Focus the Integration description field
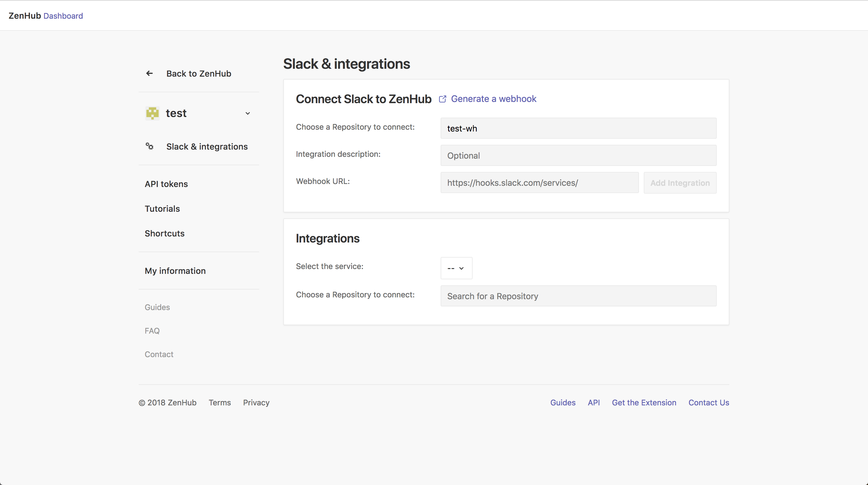The height and width of the screenshot is (485, 868). pos(578,155)
